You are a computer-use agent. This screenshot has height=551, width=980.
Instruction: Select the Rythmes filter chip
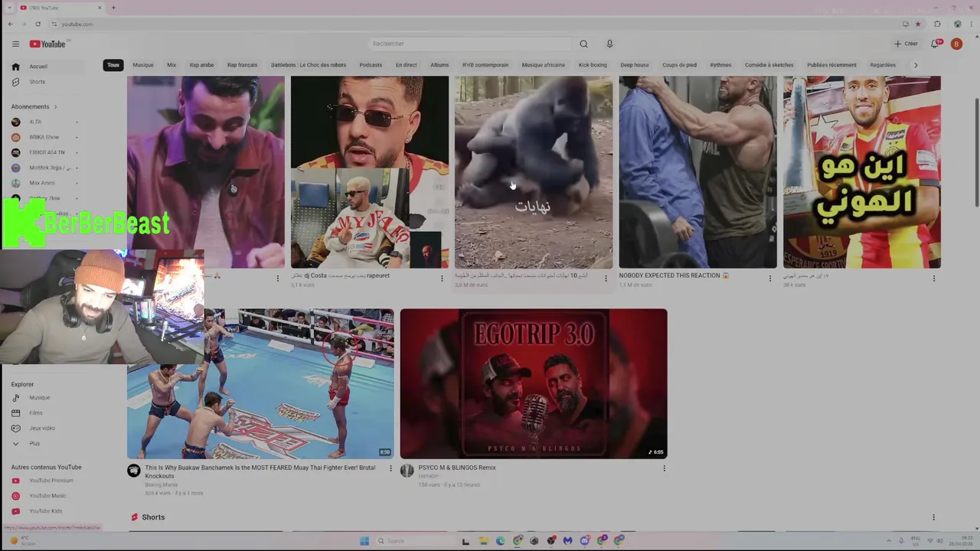click(720, 65)
